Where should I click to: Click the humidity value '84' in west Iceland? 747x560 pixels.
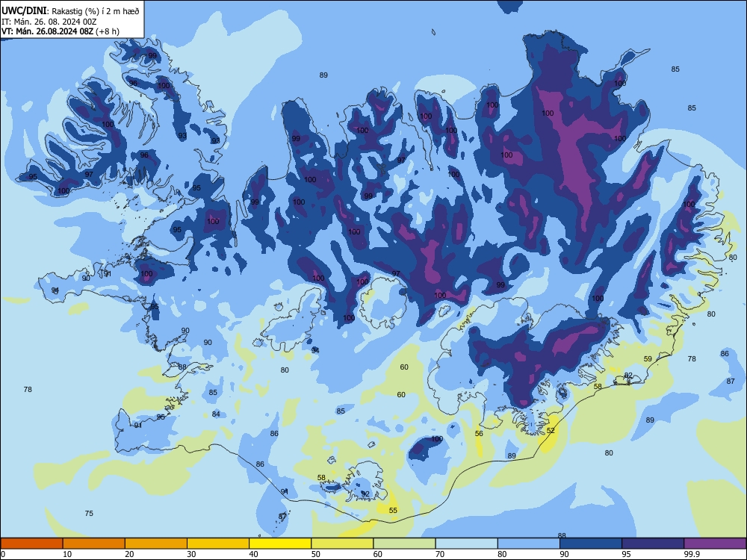[217, 414]
